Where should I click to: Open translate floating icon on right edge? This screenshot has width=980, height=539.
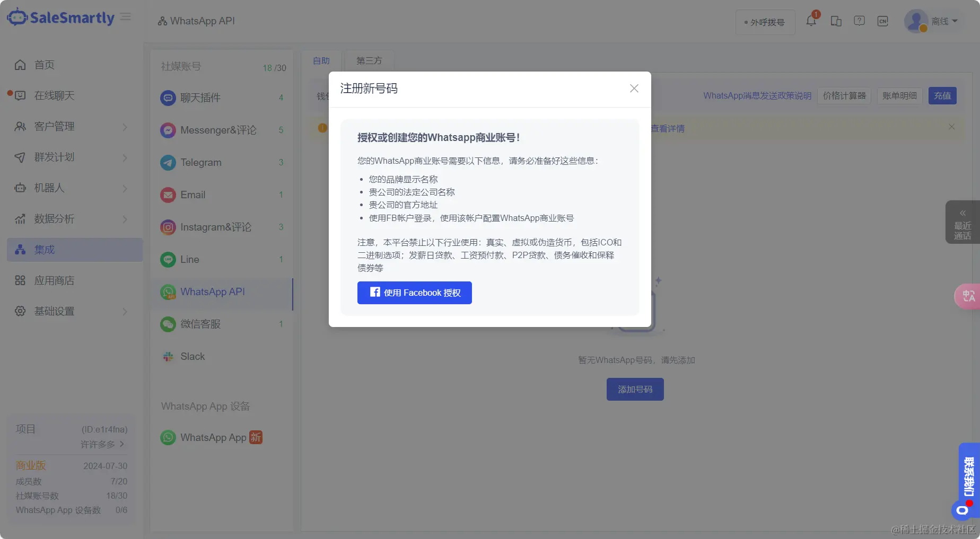coord(968,296)
